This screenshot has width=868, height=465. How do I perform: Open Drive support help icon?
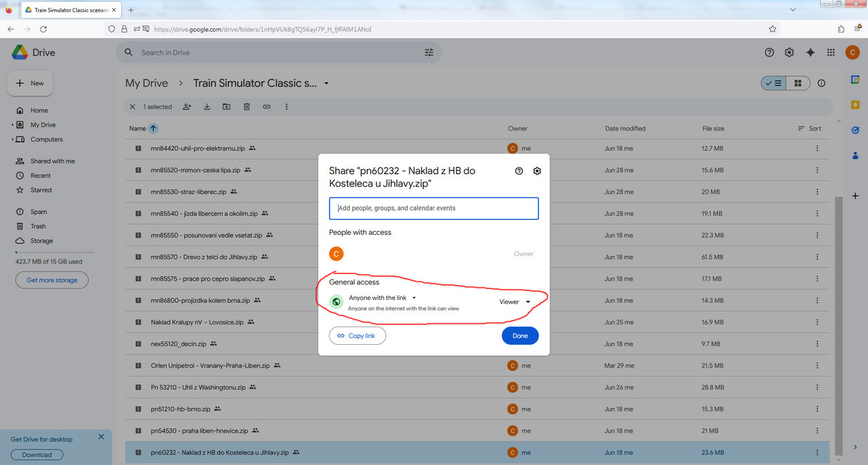(x=769, y=52)
